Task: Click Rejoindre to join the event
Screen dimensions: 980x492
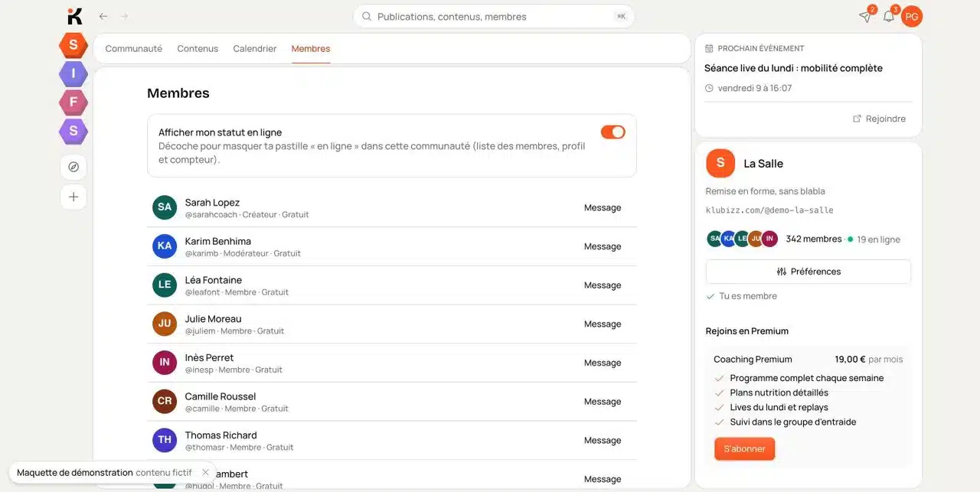Action: [879, 119]
